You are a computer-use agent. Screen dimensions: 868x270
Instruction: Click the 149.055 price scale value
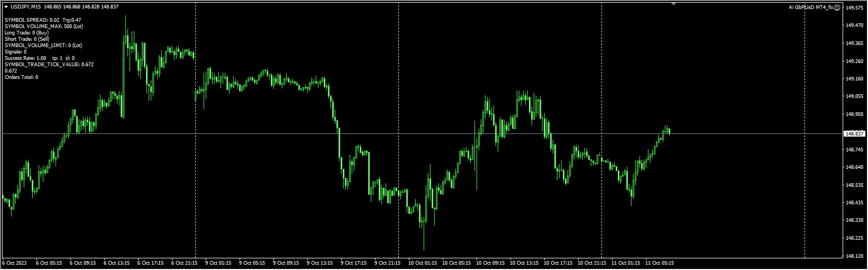pos(854,96)
